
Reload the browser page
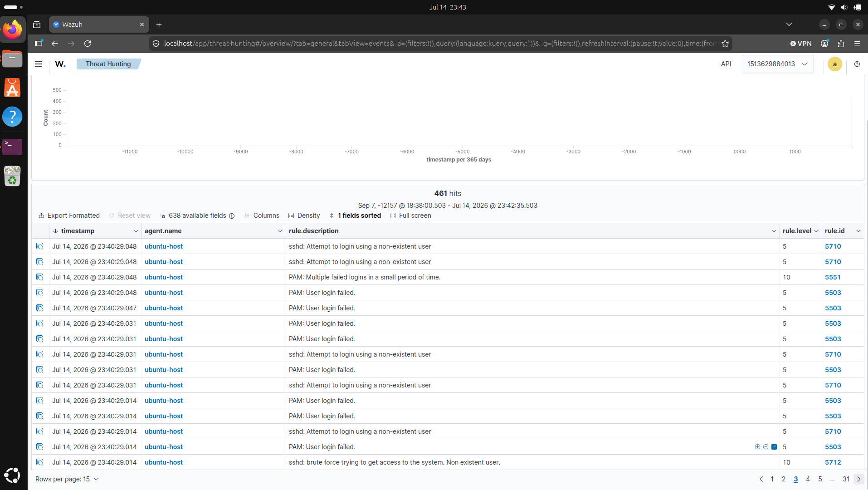tap(88, 44)
